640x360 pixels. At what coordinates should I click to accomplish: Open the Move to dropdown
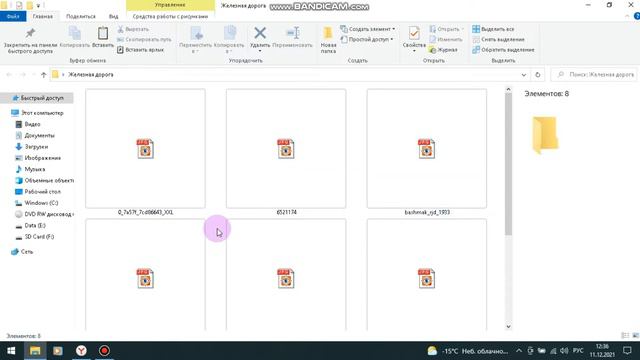196,40
